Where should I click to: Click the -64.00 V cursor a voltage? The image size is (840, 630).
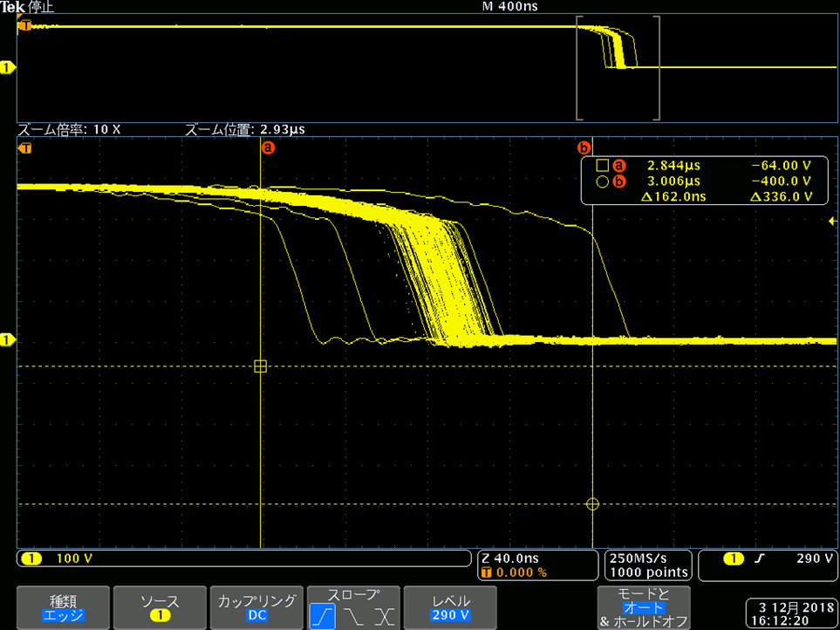click(782, 166)
